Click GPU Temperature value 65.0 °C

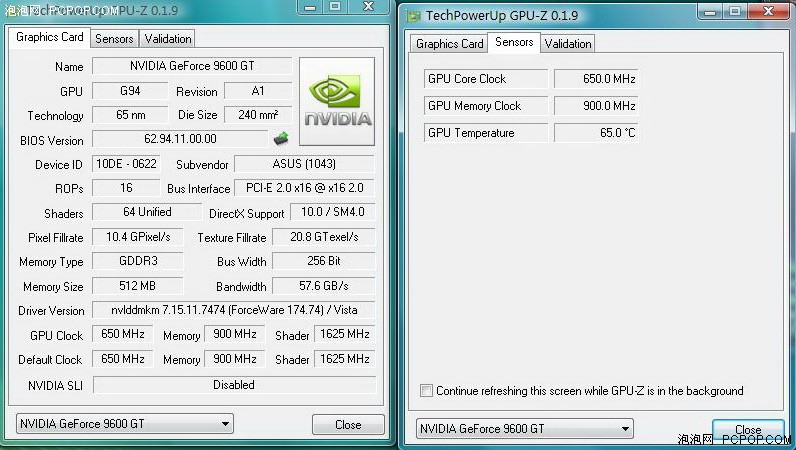(x=596, y=133)
